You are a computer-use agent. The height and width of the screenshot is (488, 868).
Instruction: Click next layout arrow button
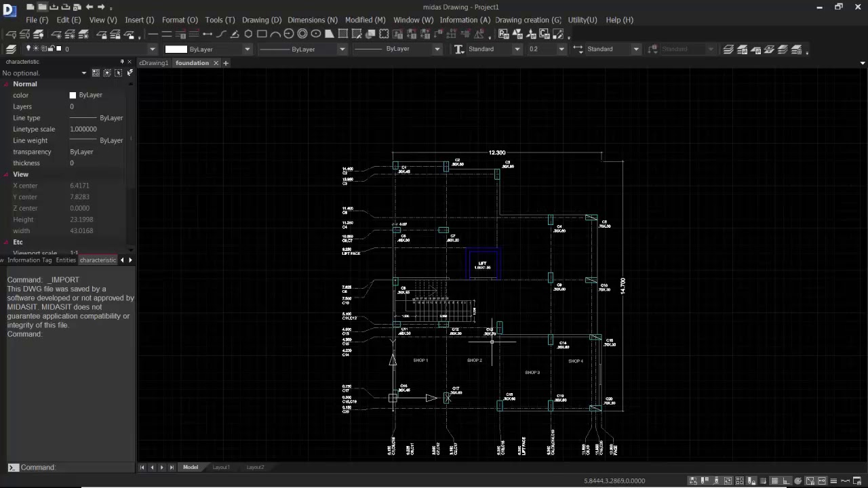pyautogui.click(x=161, y=467)
